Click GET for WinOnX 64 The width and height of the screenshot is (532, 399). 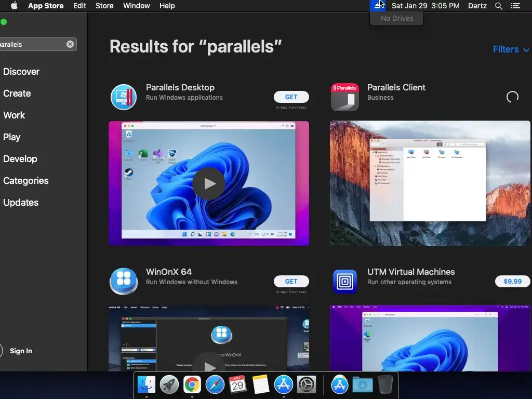[x=291, y=281]
